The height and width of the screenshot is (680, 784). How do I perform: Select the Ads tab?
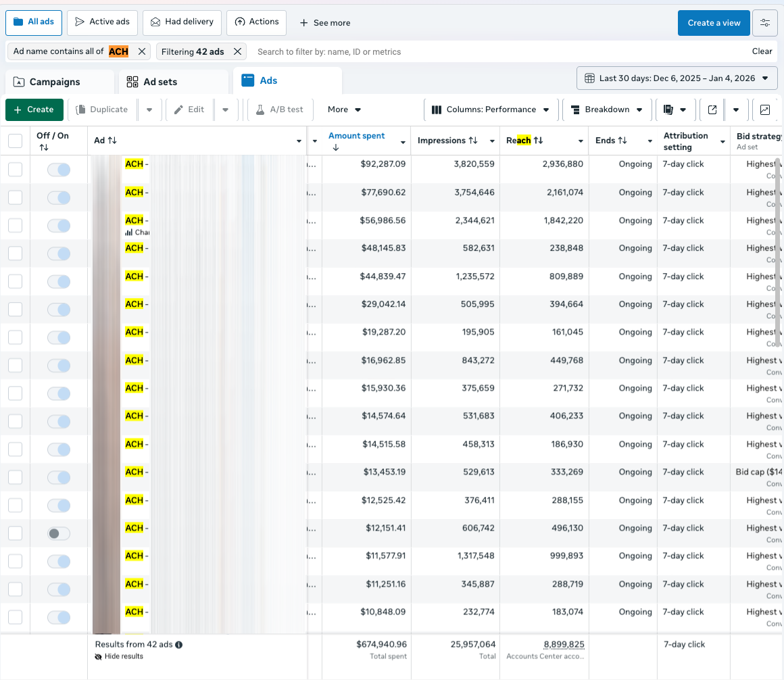[287, 81]
